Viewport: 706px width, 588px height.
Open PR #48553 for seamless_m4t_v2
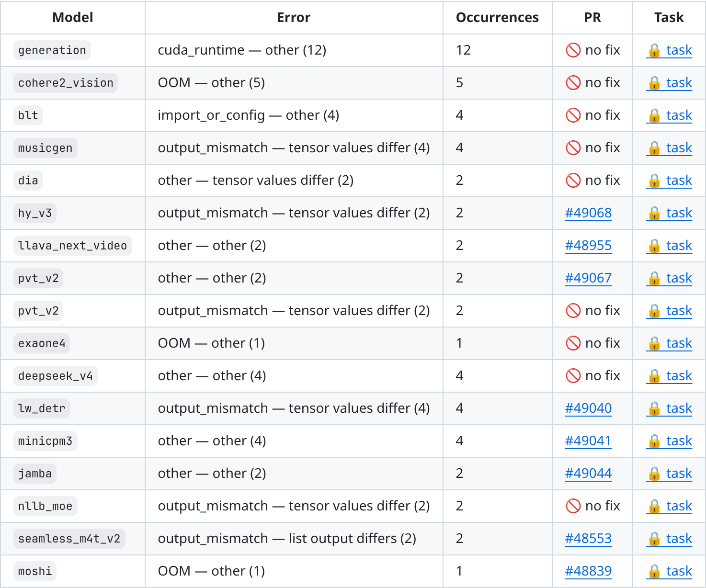point(588,539)
